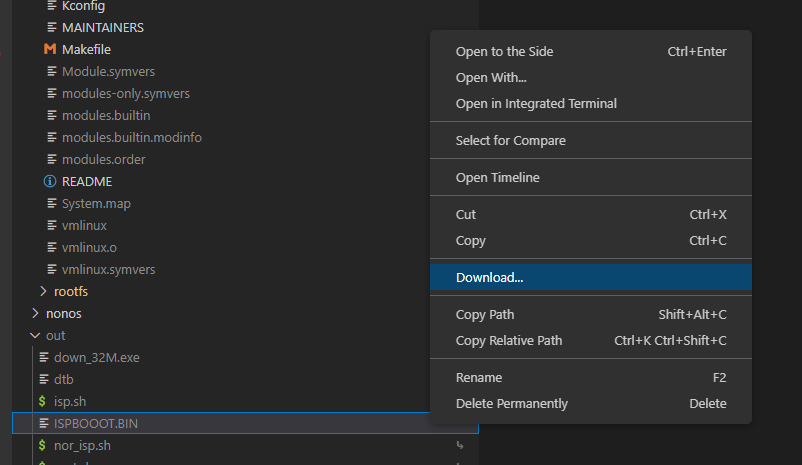Collapse the out folder

35,336
